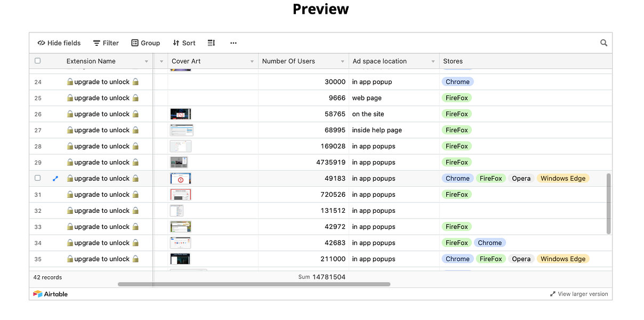Image resolution: width=644 pixels, height=320 pixels.
Task: Select the 9666 users cell
Action: click(303, 98)
